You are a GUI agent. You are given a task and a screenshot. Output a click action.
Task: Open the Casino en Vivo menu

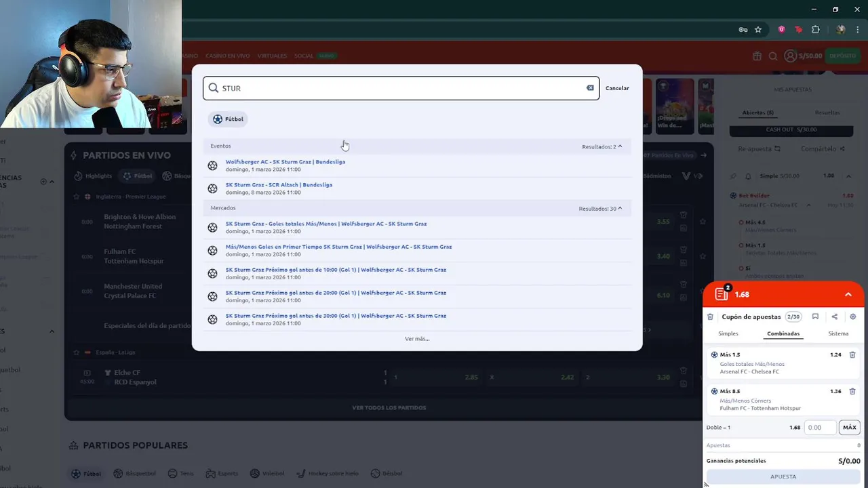[228, 56]
